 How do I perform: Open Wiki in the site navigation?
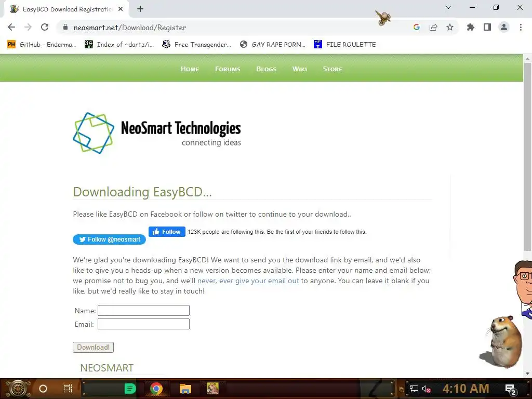coord(300,69)
